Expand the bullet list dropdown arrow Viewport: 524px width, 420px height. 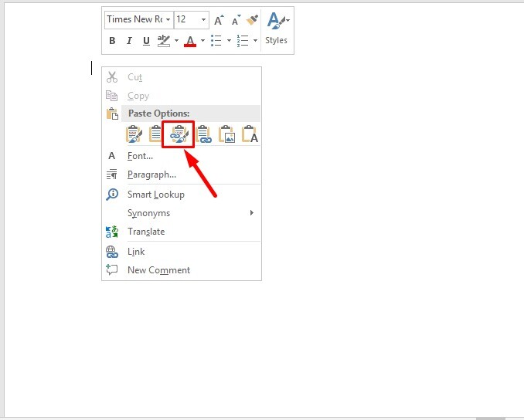click(x=229, y=41)
